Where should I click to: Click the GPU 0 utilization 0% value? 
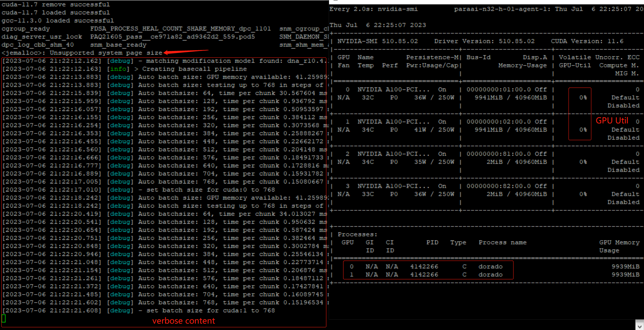click(x=583, y=98)
